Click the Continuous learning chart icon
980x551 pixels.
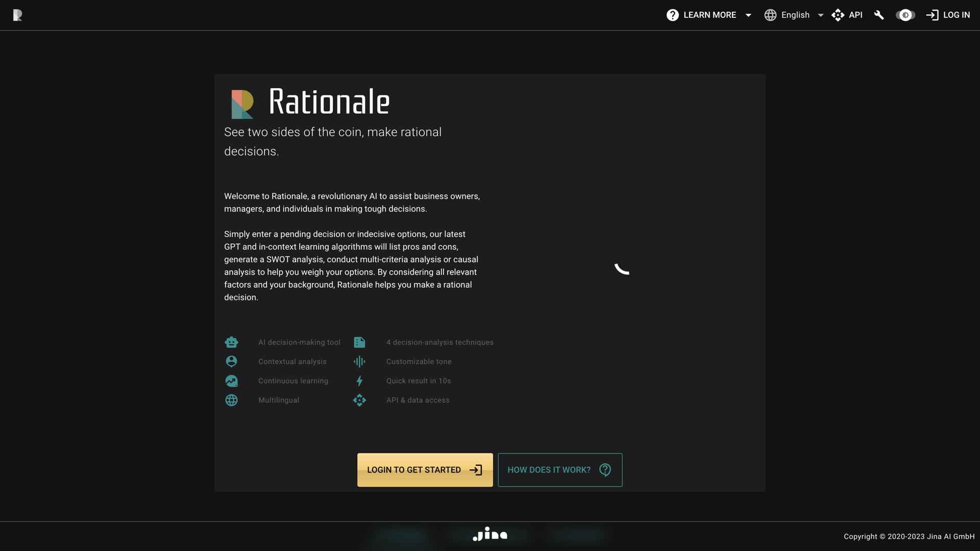click(231, 381)
